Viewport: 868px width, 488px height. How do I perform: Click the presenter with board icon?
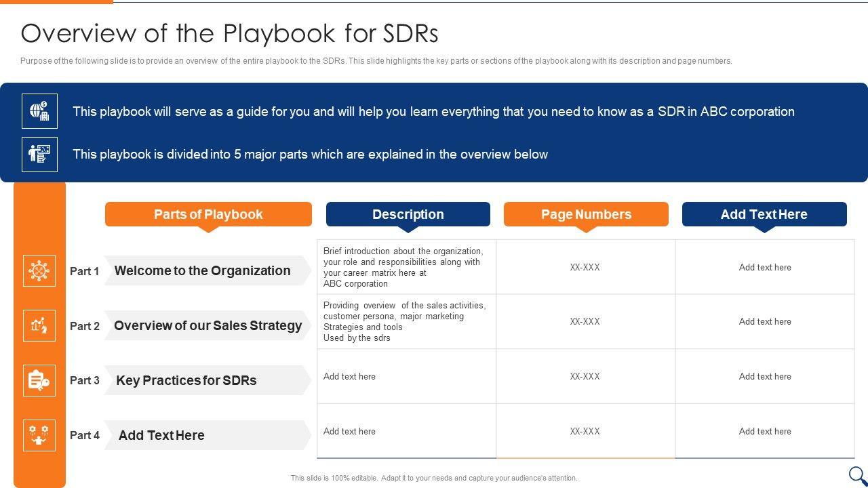click(39, 154)
